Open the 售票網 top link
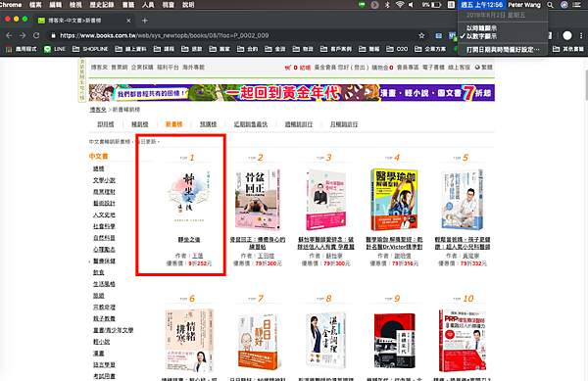This screenshot has height=381, width=588. [120, 68]
